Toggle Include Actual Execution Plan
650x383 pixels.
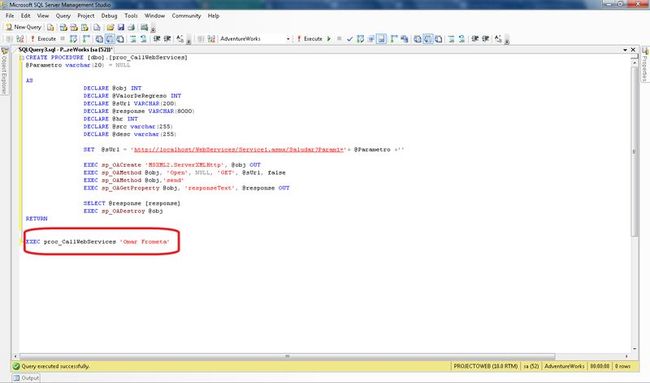coord(394,39)
